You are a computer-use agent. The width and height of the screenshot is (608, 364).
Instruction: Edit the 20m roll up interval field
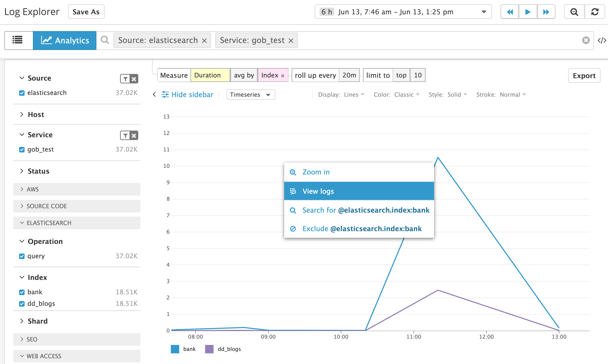(349, 75)
